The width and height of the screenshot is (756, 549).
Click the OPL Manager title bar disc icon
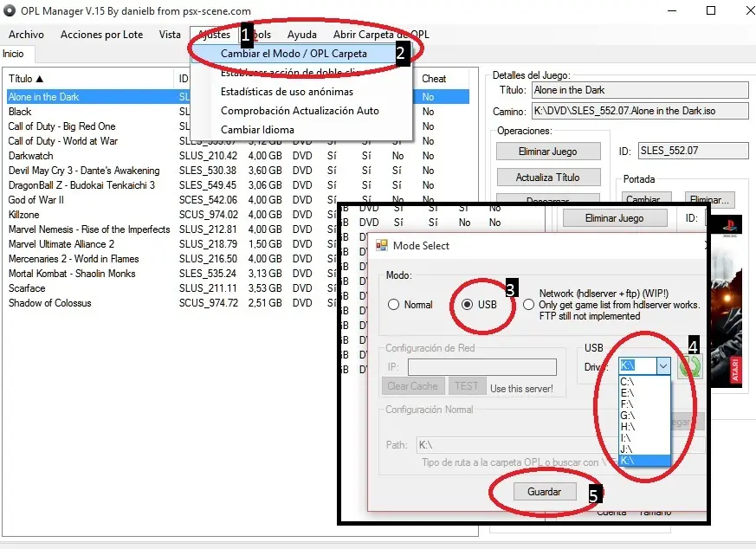(10, 10)
